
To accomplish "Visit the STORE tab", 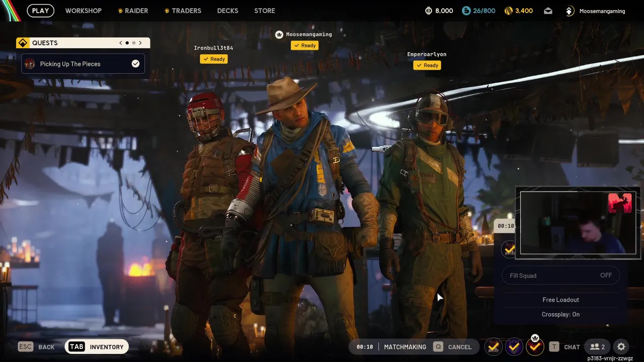I will pyautogui.click(x=265, y=11).
